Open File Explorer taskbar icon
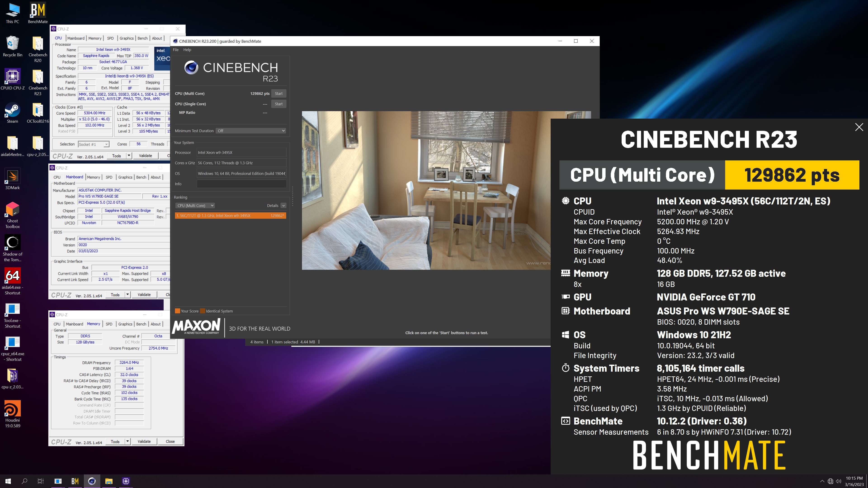This screenshot has height=488, width=868. [x=108, y=481]
